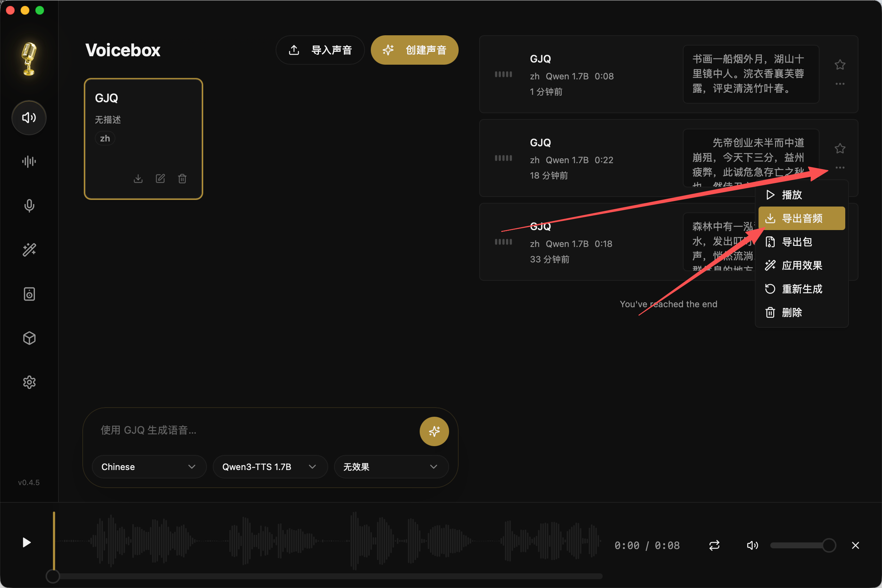Select 导出音频 in the context menu
Image resolution: width=882 pixels, height=588 pixels.
[802, 218]
